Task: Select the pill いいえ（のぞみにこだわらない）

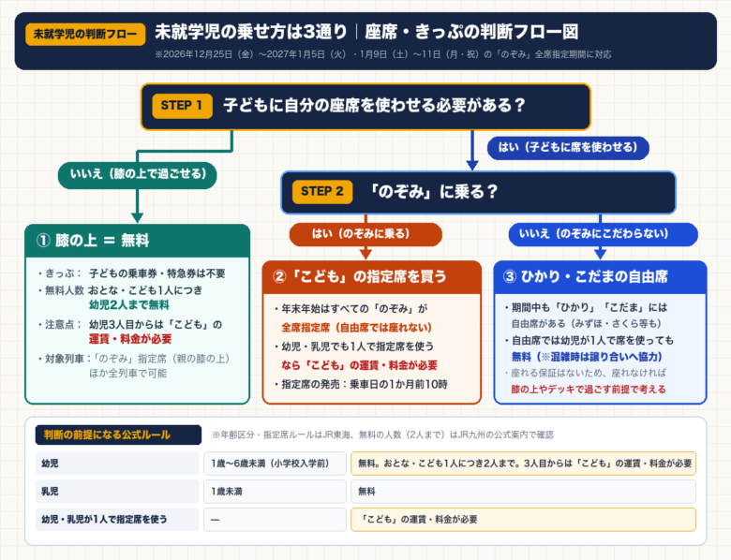Action: click(603, 234)
